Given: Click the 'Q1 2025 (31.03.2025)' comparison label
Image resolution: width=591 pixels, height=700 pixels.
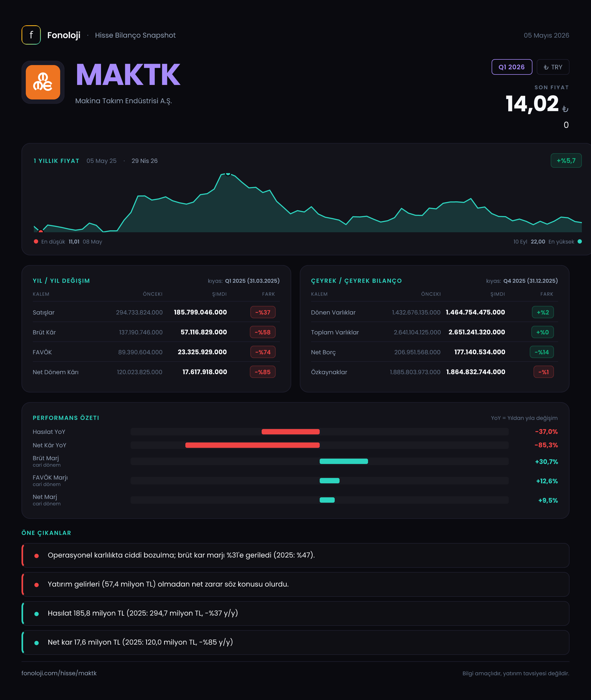Looking at the screenshot, I should (x=252, y=281).
